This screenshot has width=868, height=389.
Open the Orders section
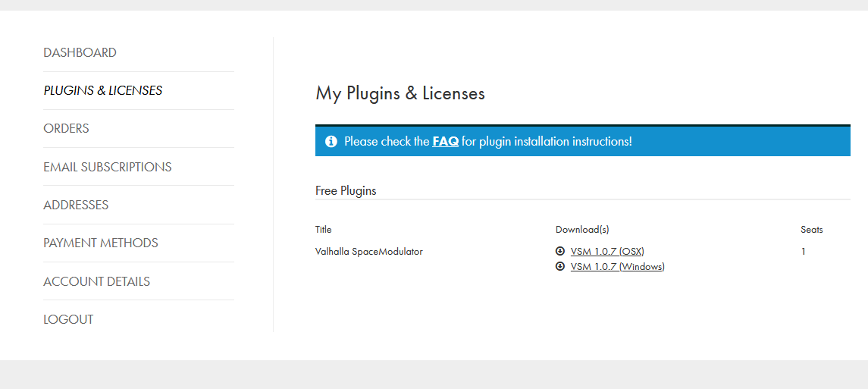pyautogui.click(x=67, y=128)
